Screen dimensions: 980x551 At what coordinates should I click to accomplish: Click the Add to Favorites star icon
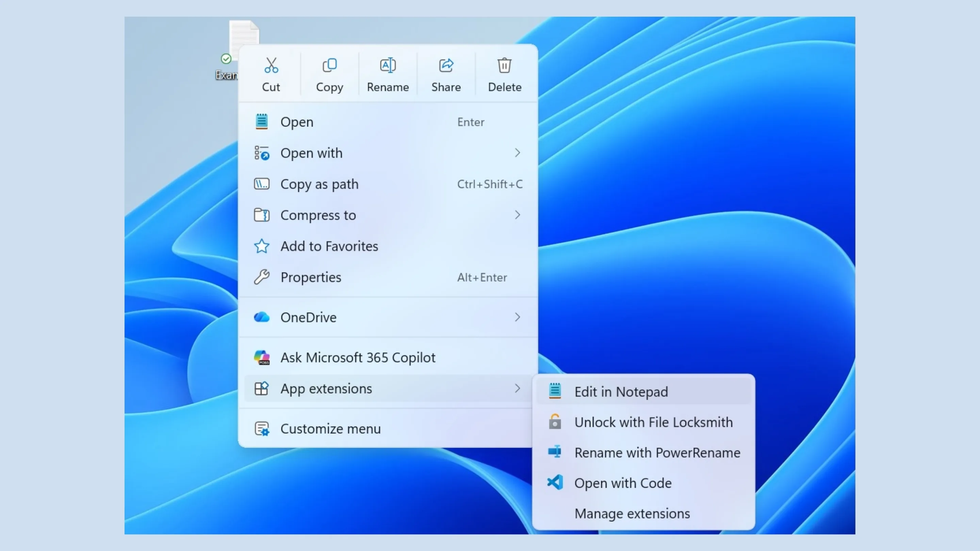[262, 246]
